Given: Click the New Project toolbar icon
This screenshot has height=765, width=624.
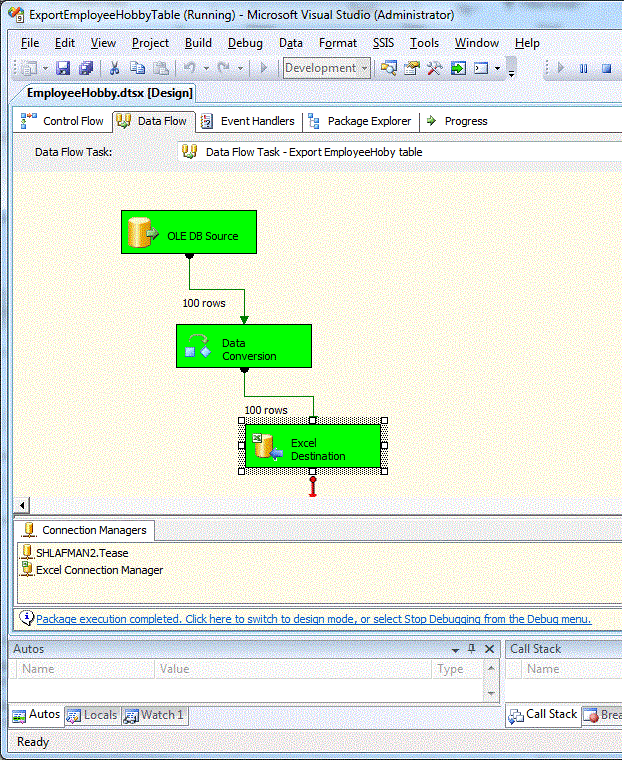Looking at the screenshot, I should click(29, 68).
